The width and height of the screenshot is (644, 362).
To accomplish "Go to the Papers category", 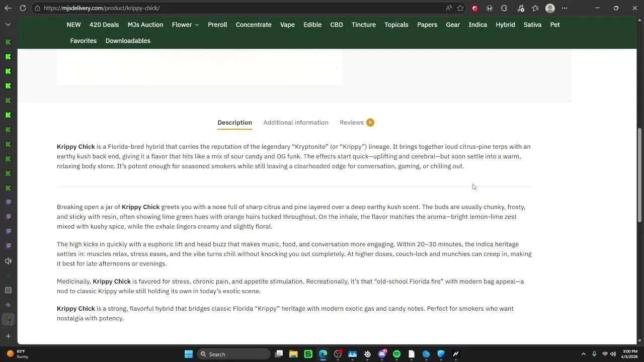I will 427,25.
